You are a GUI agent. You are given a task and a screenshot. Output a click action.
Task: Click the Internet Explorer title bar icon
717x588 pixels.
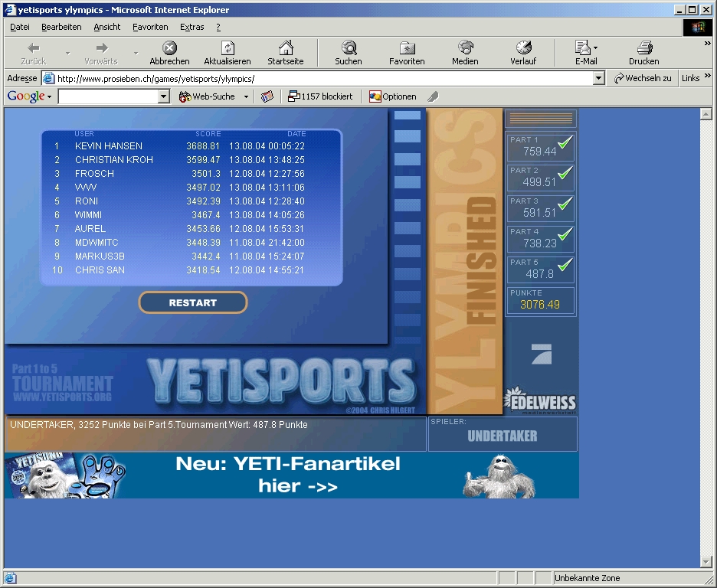(x=10, y=10)
